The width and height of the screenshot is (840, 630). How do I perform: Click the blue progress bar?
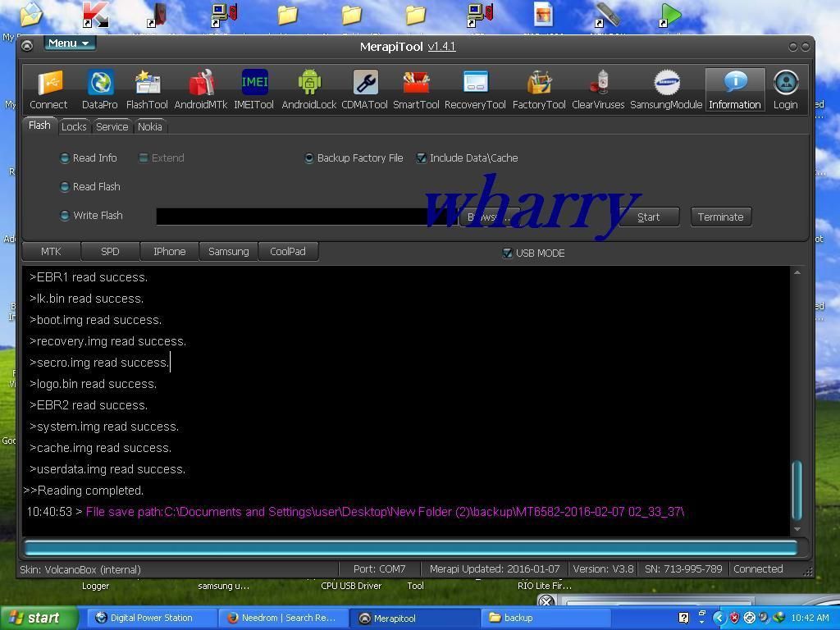tap(411, 547)
